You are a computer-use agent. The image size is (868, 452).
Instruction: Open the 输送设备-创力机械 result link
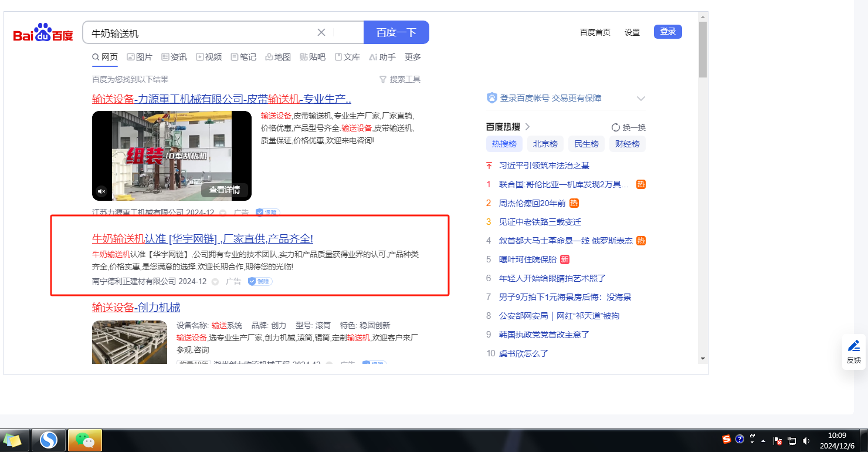(136, 307)
